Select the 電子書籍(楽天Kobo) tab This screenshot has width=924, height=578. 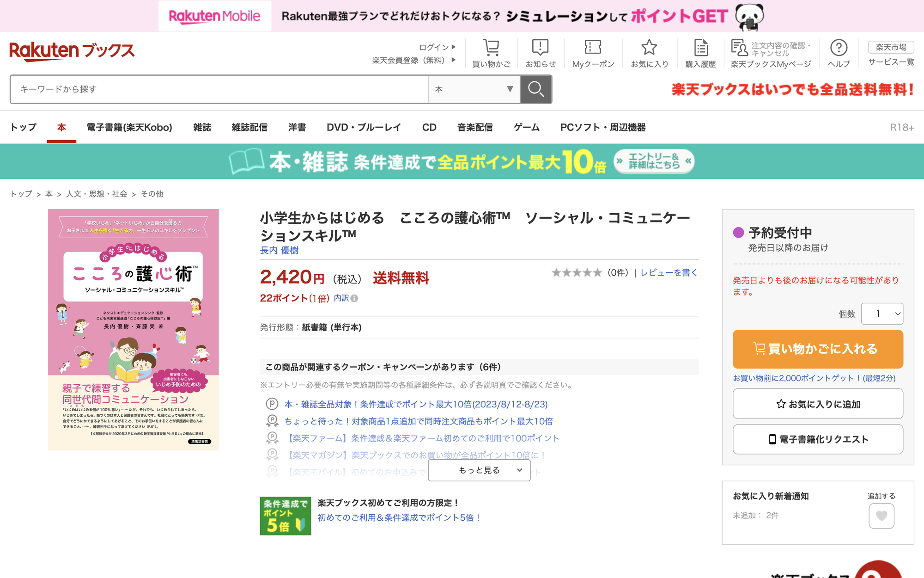pos(129,127)
